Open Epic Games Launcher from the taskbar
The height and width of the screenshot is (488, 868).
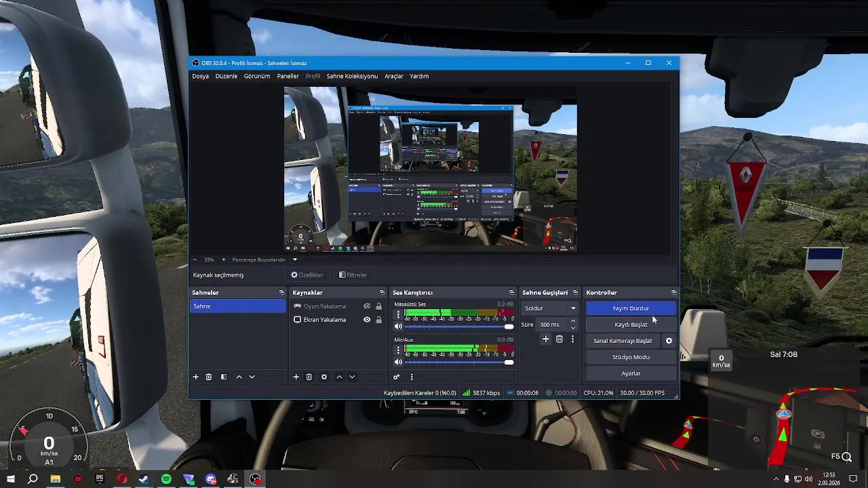click(100, 479)
